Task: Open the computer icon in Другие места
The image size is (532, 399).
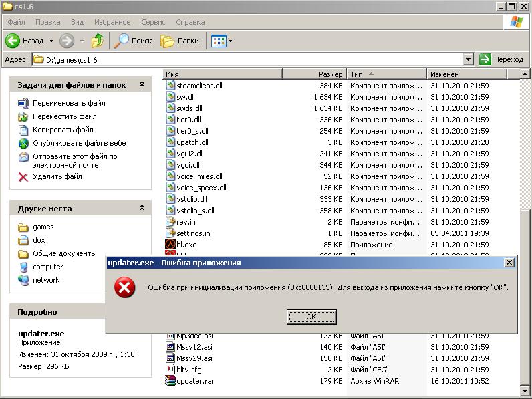Action: [23, 267]
